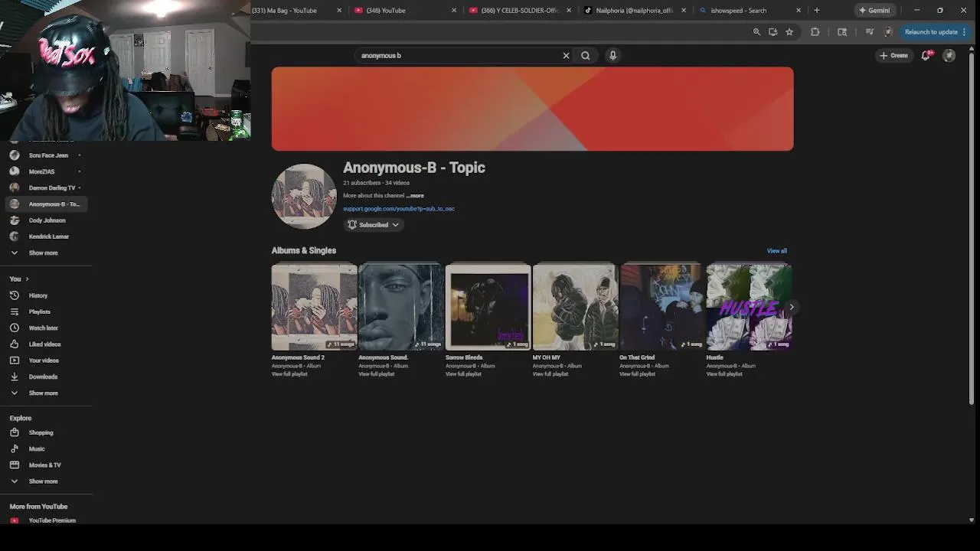Open MoreZIAS subscription

click(x=46, y=171)
